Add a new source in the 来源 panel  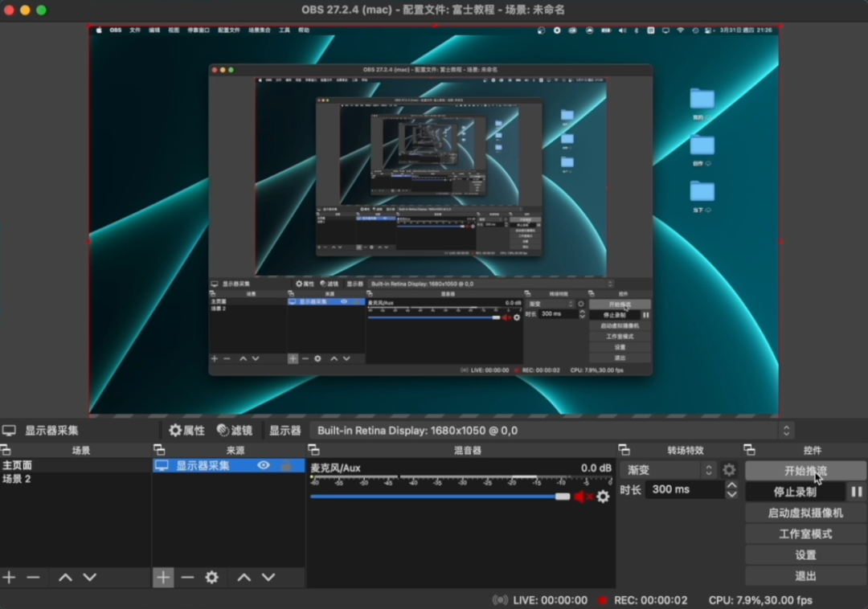pyautogui.click(x=163, y=578)
